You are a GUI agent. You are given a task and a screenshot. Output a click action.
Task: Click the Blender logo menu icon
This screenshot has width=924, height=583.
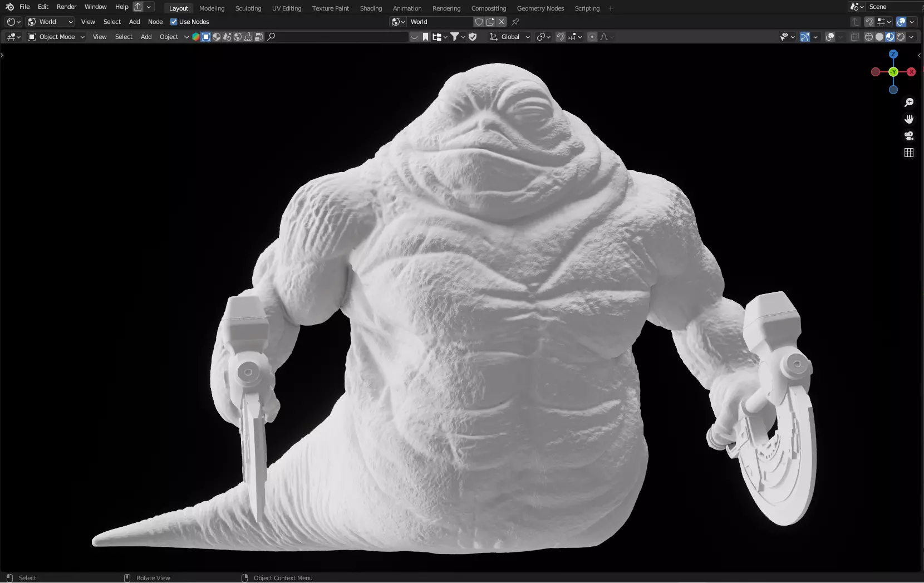9,7
